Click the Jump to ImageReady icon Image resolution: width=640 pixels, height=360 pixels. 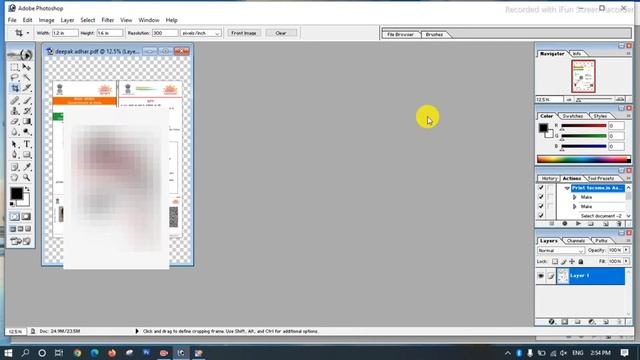coord(20,242)
